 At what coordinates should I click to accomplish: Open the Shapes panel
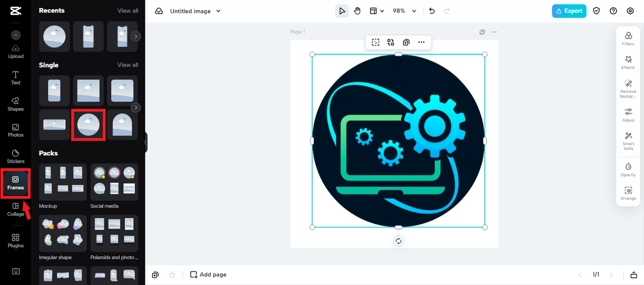(x=16, y=104)
